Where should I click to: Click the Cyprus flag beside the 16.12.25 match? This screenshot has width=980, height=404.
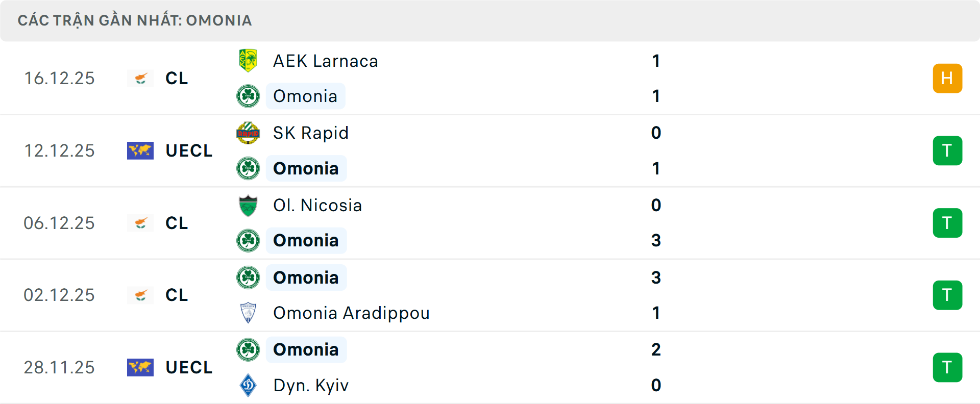click(x=140, y=78)
